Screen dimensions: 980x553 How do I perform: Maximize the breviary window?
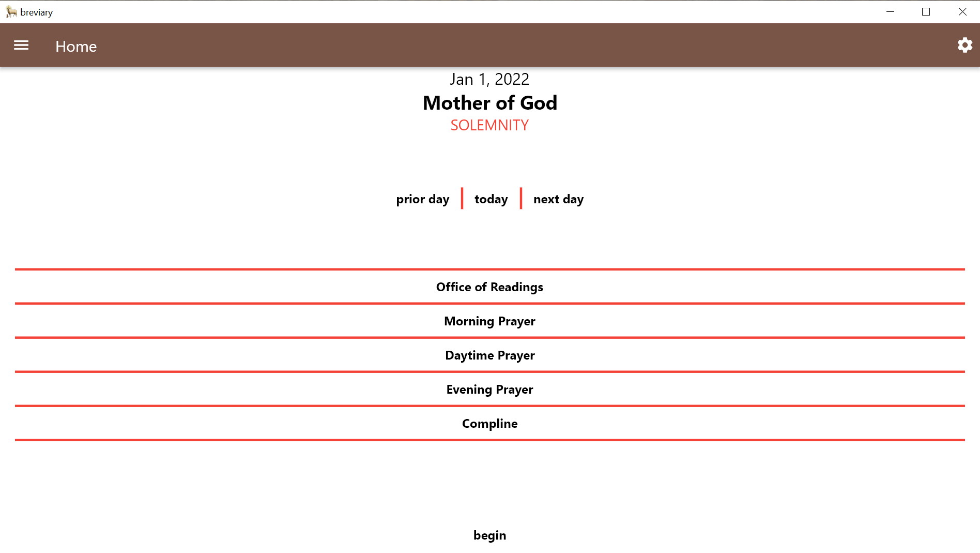(926, 11)
